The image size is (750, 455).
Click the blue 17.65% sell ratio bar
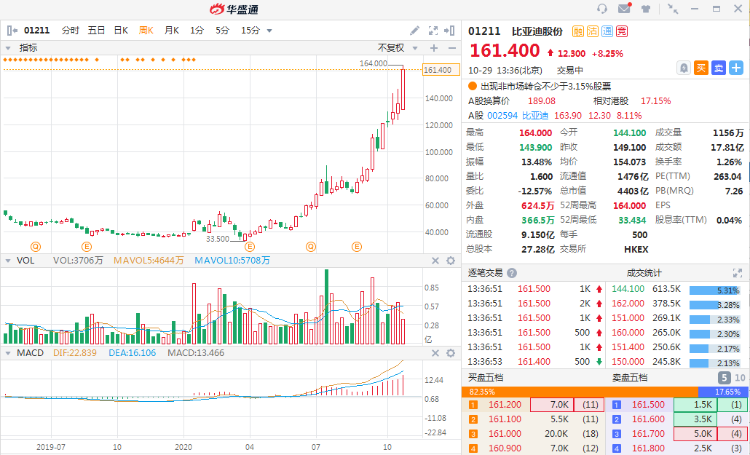(723, 392)
